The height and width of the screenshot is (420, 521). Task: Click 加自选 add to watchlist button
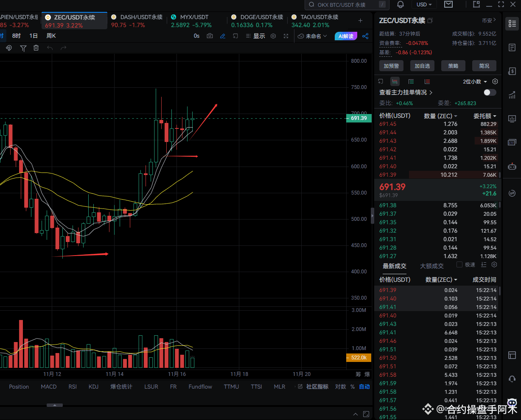[422, 66]
